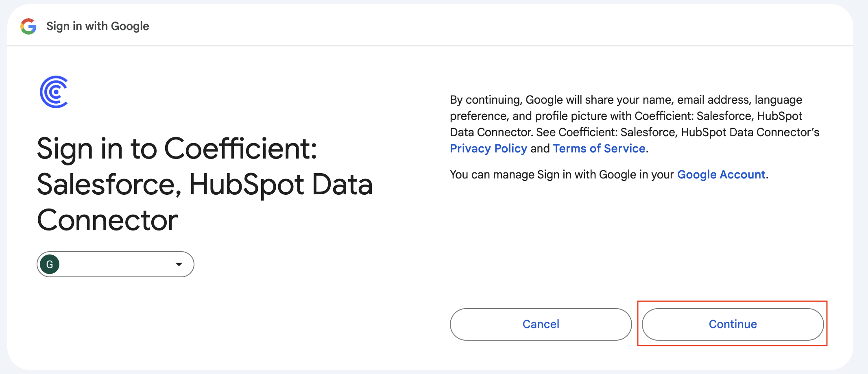Open the account selector field

[x=115, y=265]
